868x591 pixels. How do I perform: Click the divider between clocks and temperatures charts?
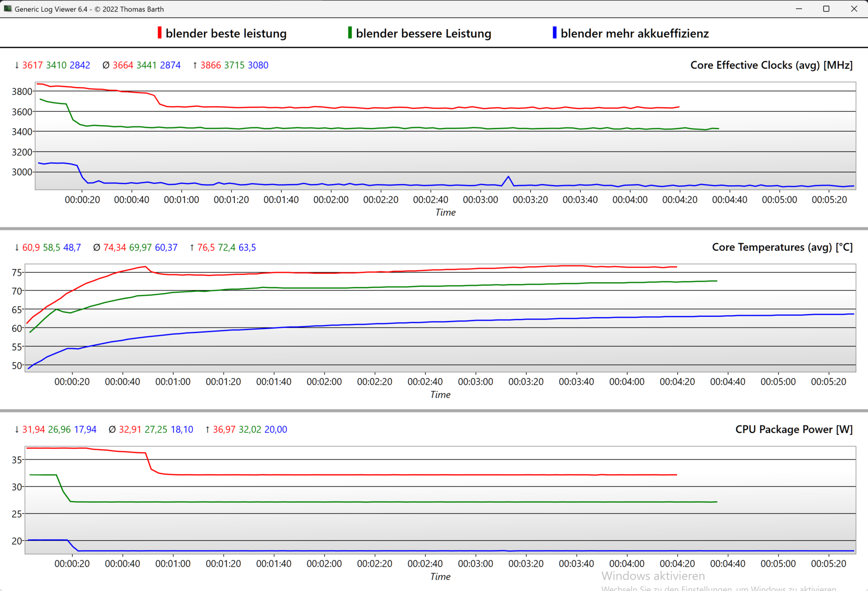tap(434, 229)
